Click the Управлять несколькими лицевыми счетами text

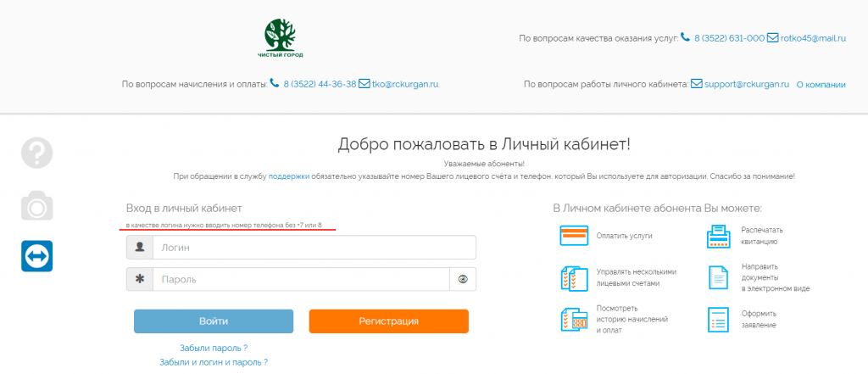(x=636, y=277)
